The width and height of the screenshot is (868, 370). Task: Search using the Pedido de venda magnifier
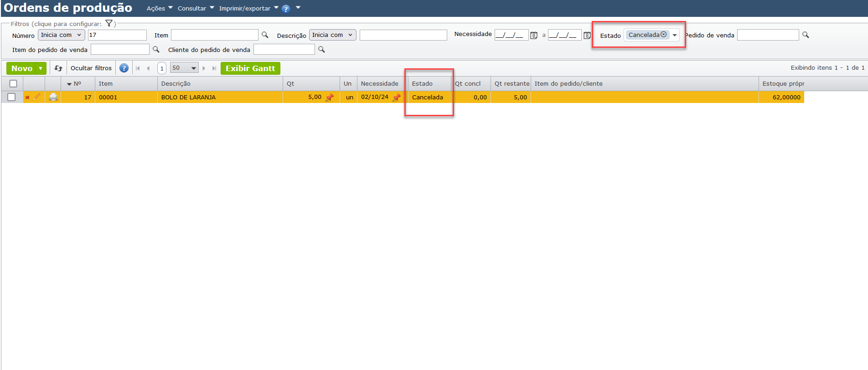806,35
